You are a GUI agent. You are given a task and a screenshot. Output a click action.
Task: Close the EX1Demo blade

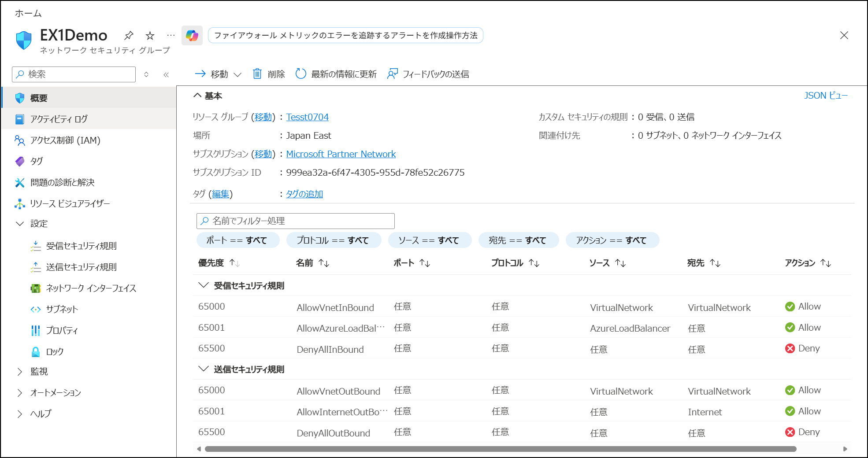844,35
